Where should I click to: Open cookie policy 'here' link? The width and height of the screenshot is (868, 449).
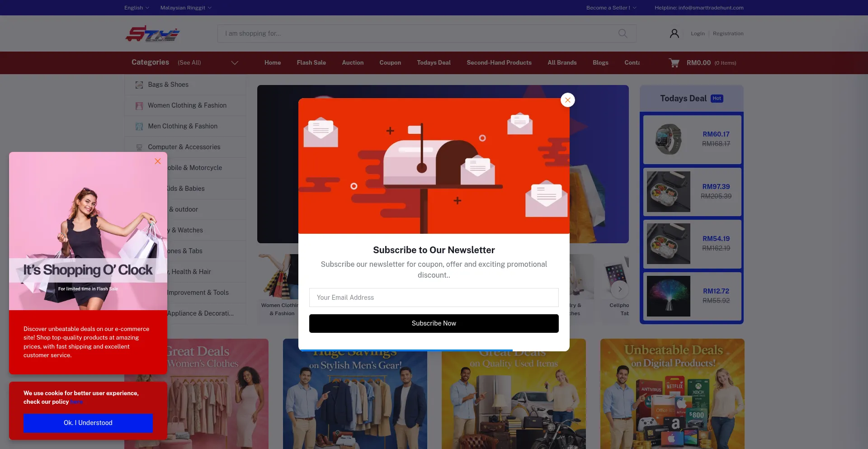[76, 402]
